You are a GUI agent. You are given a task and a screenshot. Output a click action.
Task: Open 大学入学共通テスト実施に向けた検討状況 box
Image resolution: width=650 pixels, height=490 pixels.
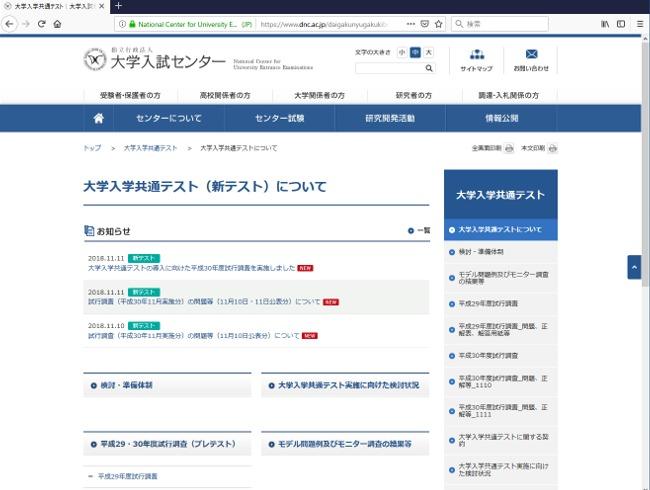point(345,386)
